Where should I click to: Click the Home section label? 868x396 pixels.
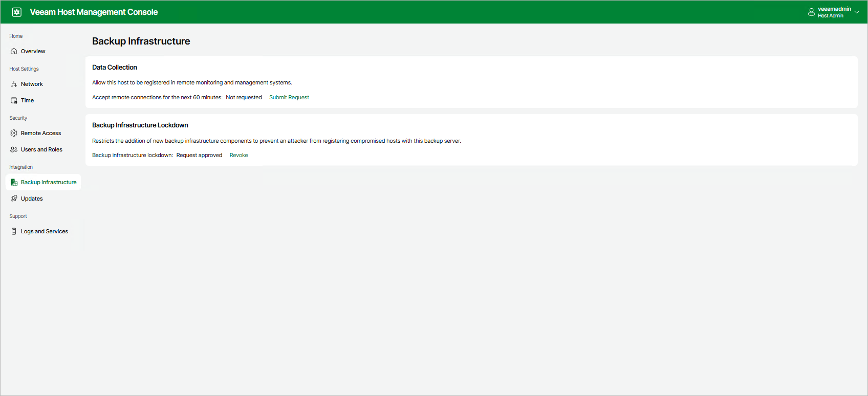pyautogui.click(x=16, y=36)
